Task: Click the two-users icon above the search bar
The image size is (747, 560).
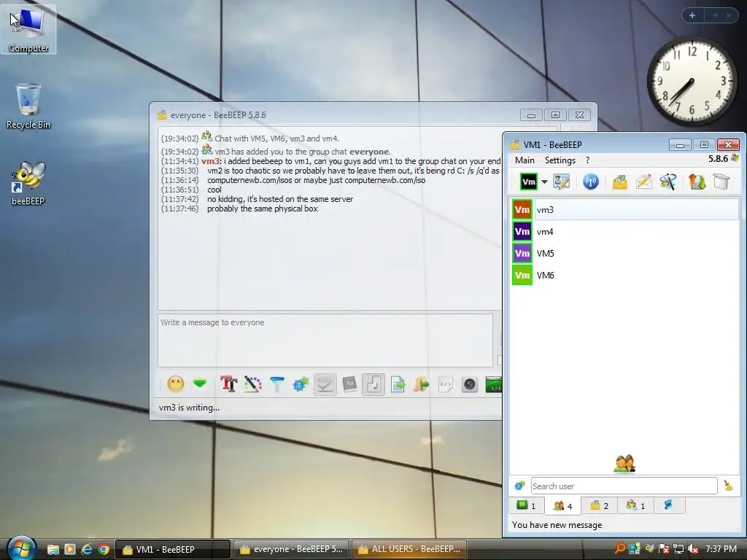Action: tap(624, 463)
